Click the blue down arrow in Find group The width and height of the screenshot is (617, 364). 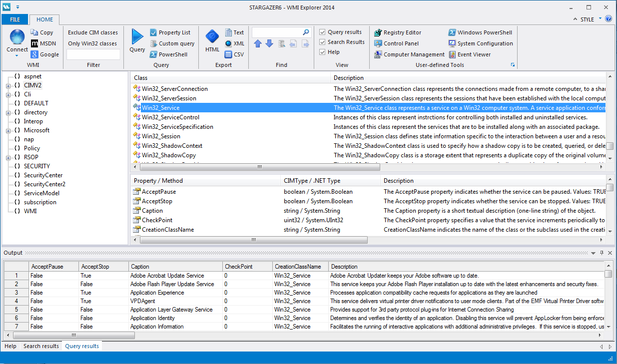[x=269, y=43]
